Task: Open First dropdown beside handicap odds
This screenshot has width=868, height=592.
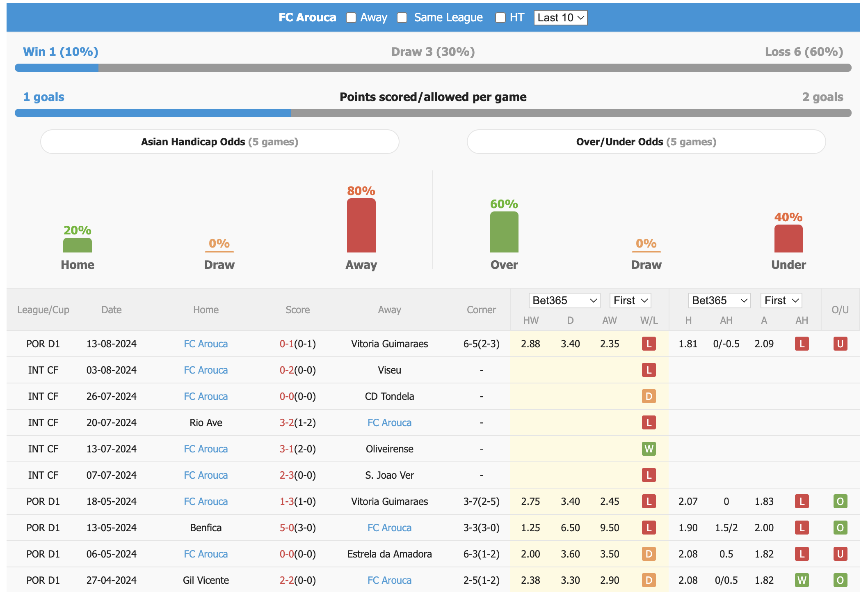Action: pyautogui.click(x=781, y=301)
